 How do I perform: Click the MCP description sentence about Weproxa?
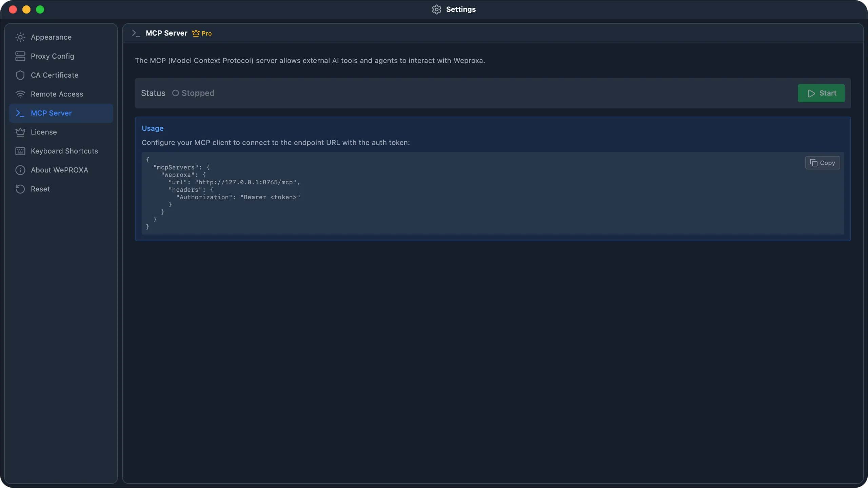click(x=310, y=61)
